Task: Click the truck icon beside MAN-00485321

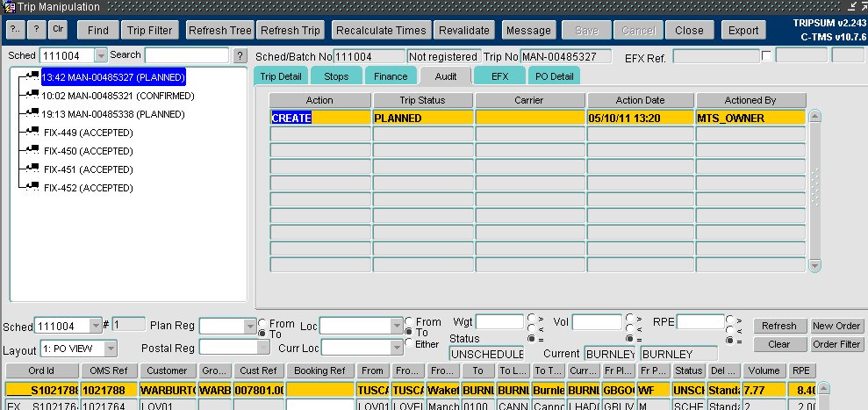Action: click(x=32, y=94)
